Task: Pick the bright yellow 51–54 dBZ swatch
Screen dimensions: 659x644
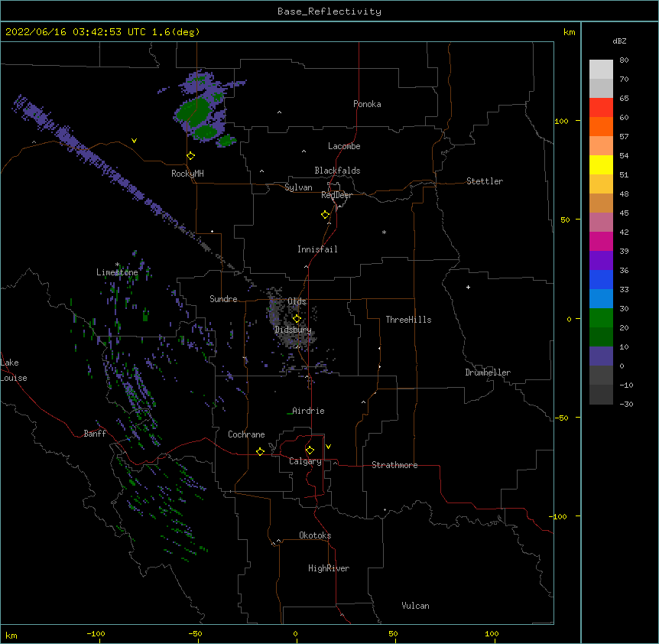Action: [601, 164]
